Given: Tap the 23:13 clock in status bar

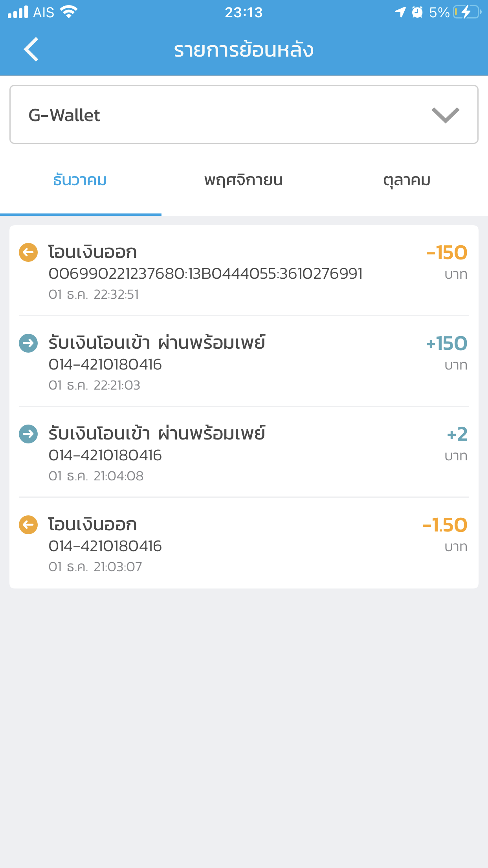Looking at the screenshot, I should [244, 12].
